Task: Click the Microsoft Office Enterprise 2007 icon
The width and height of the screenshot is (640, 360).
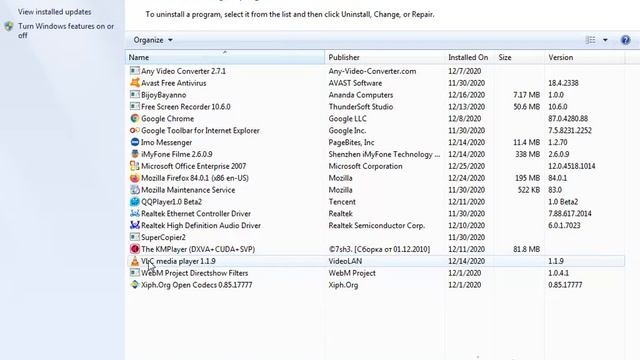Action: [135, 166]
